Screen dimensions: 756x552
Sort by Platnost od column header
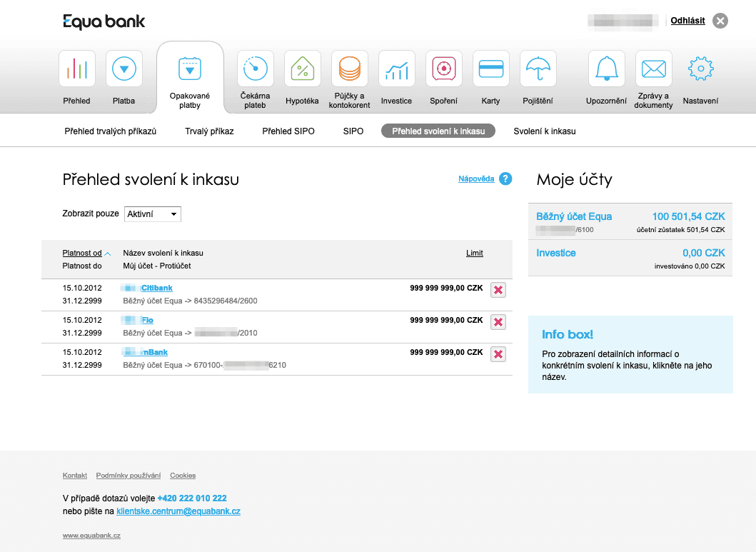point(82,253)
